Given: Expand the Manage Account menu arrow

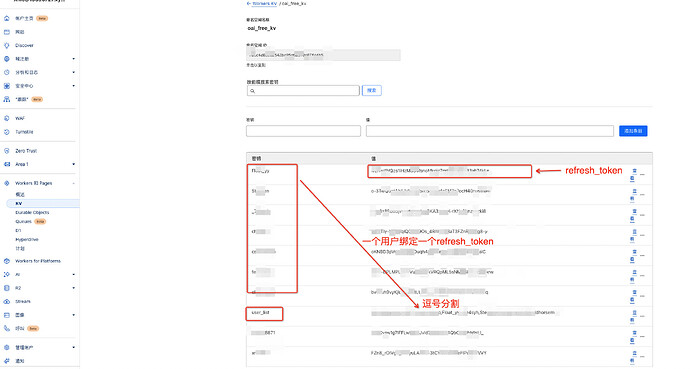Looking at the screenshot, I should [73, 347].
